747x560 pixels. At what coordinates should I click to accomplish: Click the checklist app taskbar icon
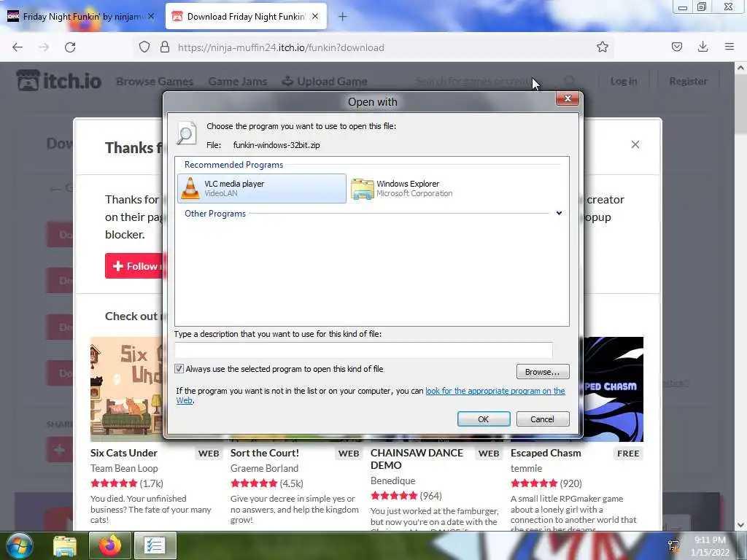pos(155,545)
